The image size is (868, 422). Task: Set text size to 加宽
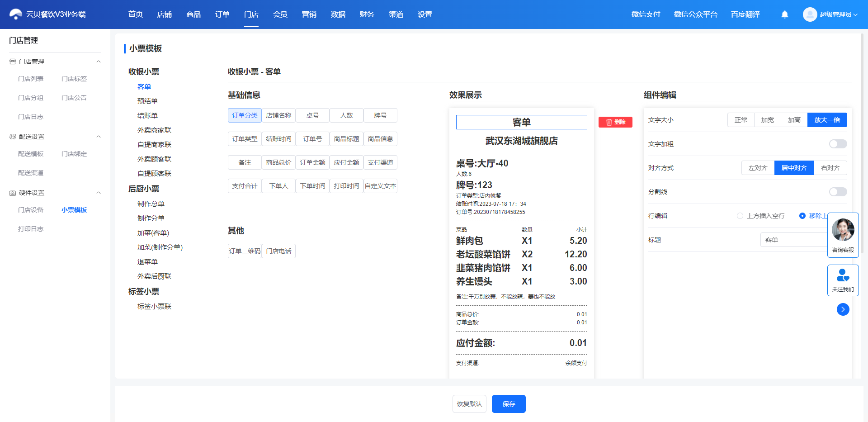pos(767,120)
